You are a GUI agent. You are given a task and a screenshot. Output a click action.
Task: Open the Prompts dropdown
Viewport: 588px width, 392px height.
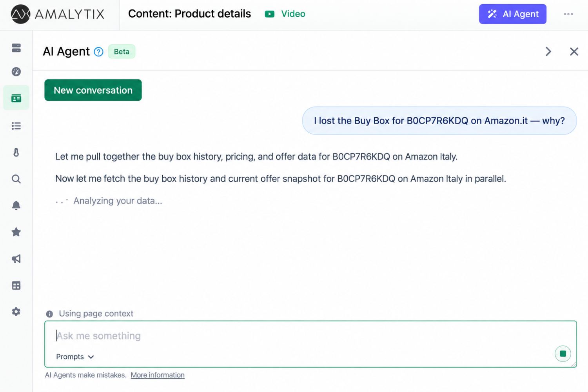point(75,357)
